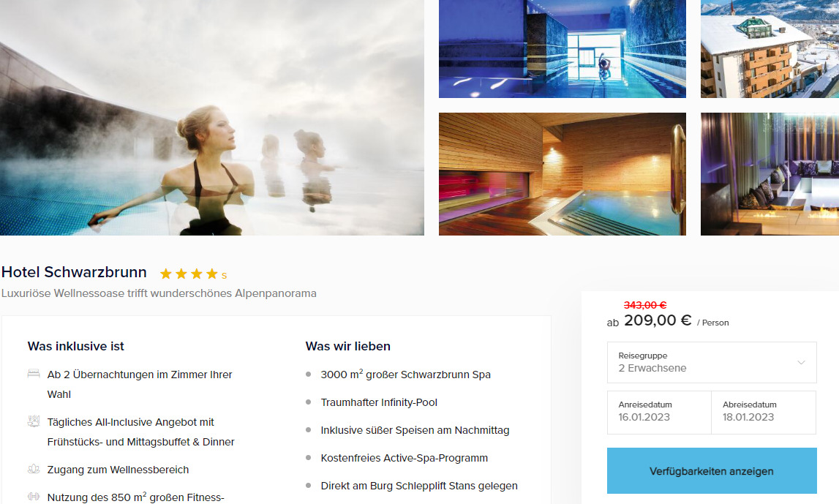This screenshot has width=839, height=504.
Task: Open the Anreisedatum date picker
Action: click(x=659, y=412)
